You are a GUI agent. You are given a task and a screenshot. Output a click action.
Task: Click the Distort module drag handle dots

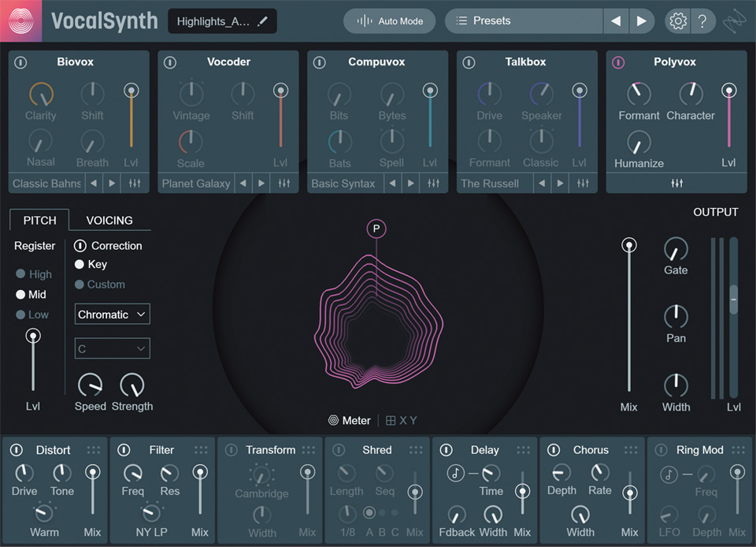coord(94,450)
